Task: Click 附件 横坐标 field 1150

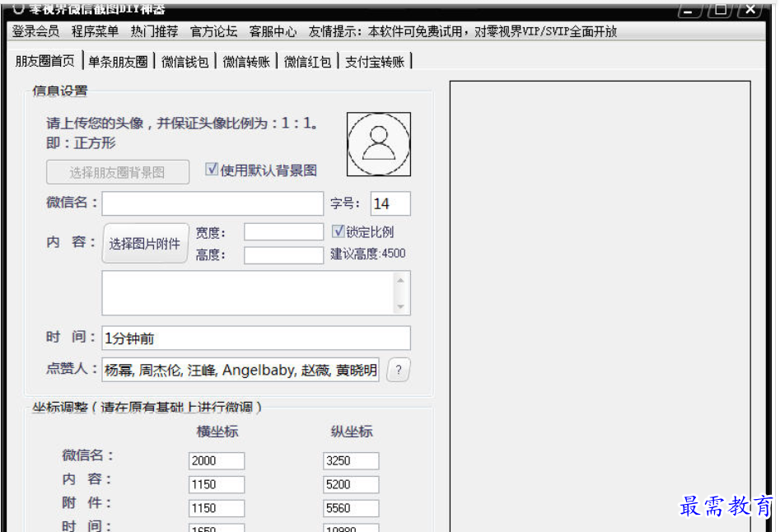Action: click(x=217, y=508)
